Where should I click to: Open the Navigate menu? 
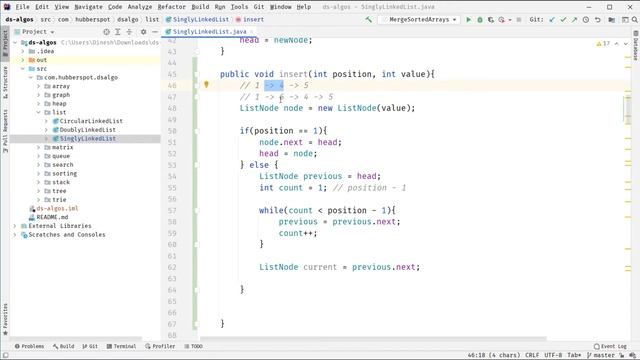pos(89,7)
